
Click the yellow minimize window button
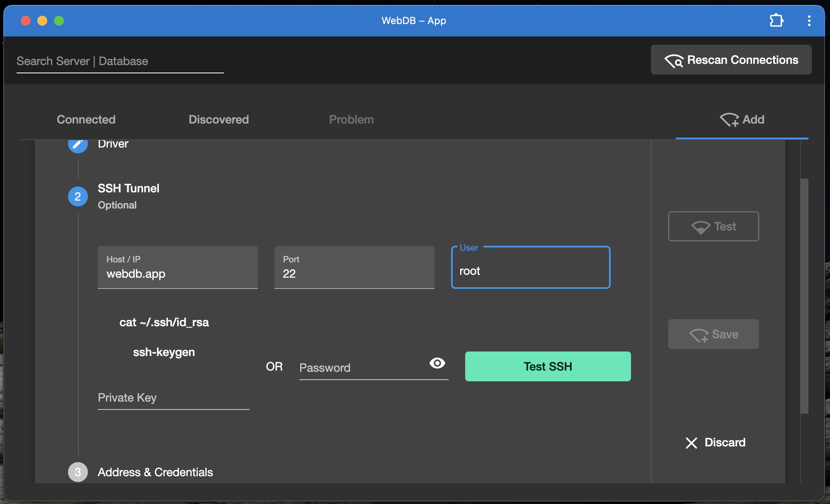point(42,21)
